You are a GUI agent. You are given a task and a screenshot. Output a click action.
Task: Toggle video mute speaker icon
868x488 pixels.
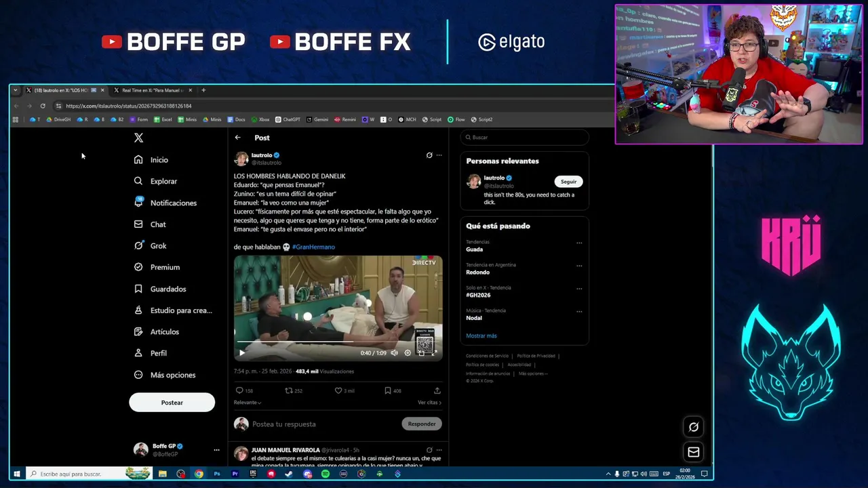point(394,352)
